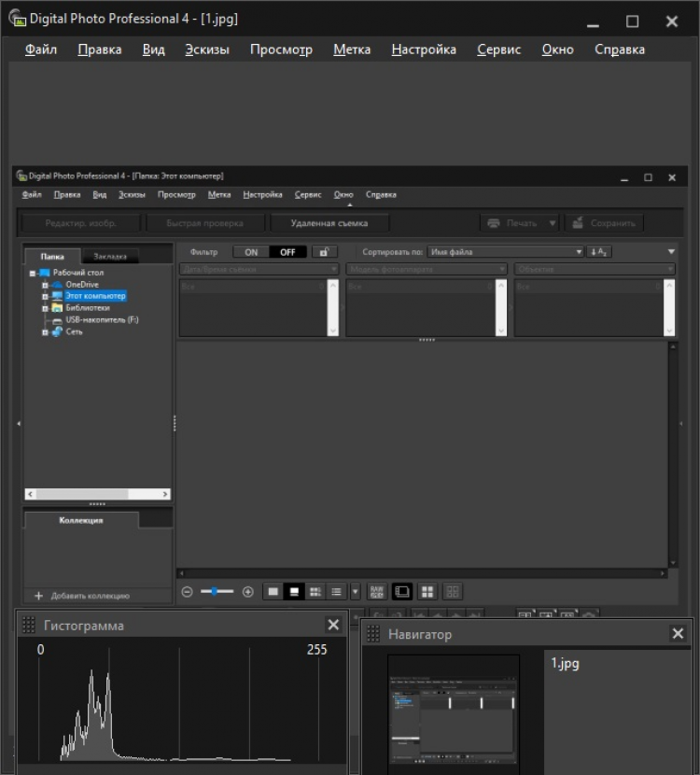Image resolution: width=700 pixels, height=775 pixels.
Task: Switch the filter to OFF
Action: (x=287, y=252)
